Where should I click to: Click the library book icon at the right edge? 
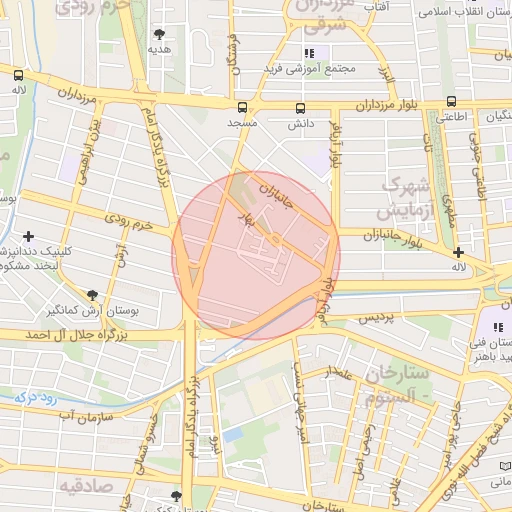tap(505, 466)
